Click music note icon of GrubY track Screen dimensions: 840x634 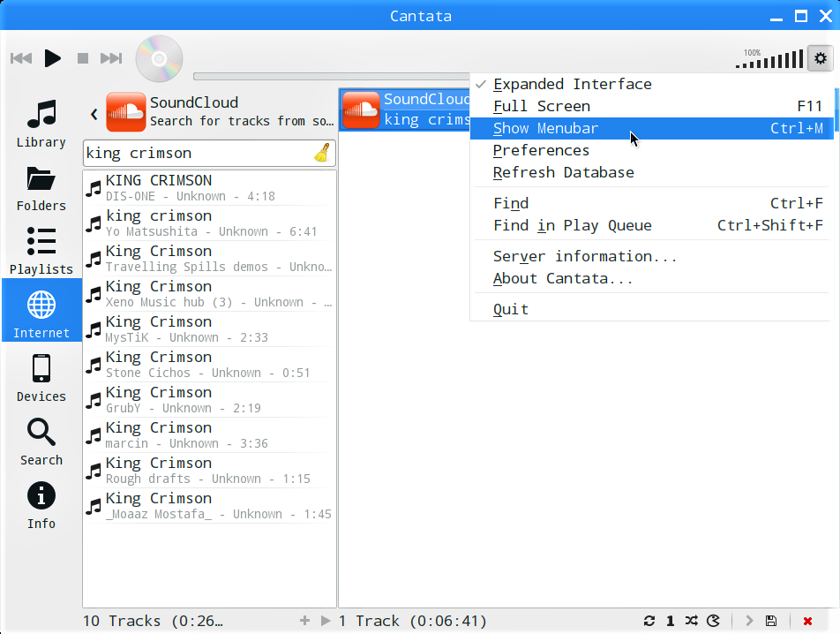[x=94, y=401]
